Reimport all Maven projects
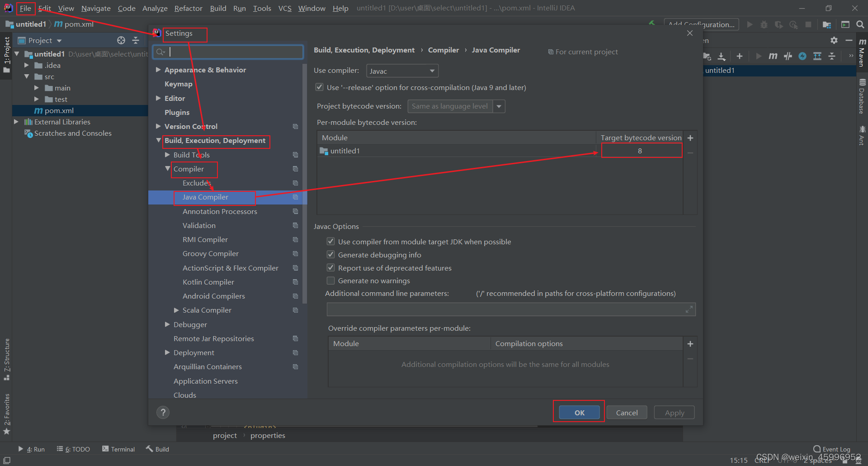Screen dimensions: 868x466 pyautogui.click(x=707, y=56)
